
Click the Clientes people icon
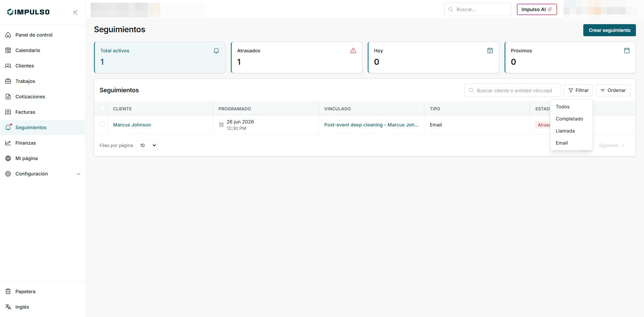[x=8, y=66]
